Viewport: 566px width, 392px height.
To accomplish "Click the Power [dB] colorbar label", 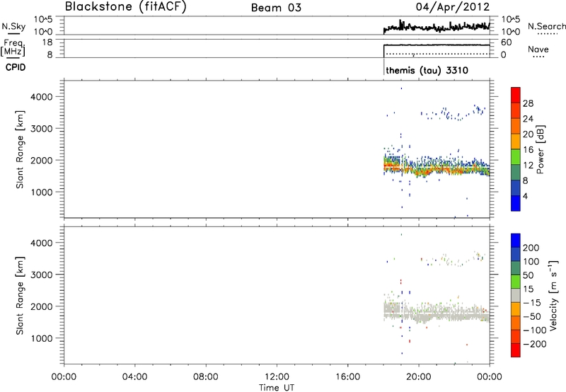I will click(540, 149).
